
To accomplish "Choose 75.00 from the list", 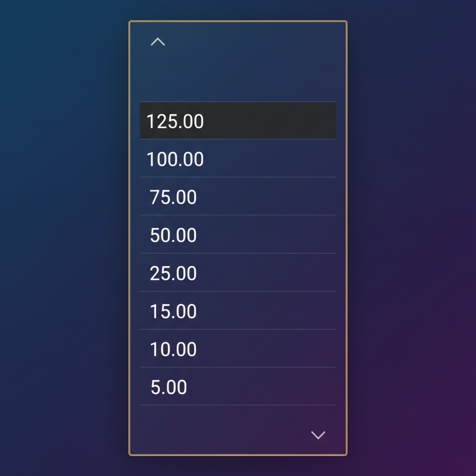I will (x=238, y=197).
